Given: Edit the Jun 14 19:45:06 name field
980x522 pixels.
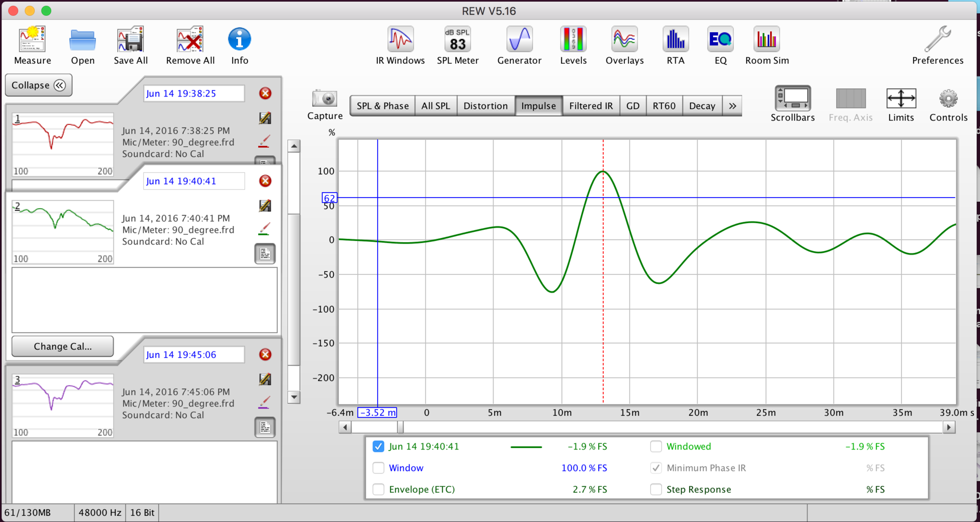Looking at the screenshot, I should 194,354.
